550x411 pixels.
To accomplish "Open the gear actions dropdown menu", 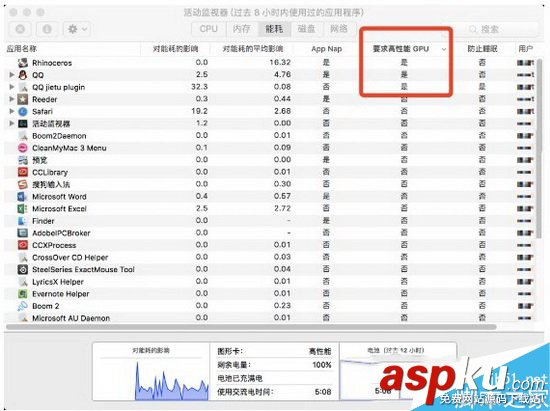I will coord(77,29).
